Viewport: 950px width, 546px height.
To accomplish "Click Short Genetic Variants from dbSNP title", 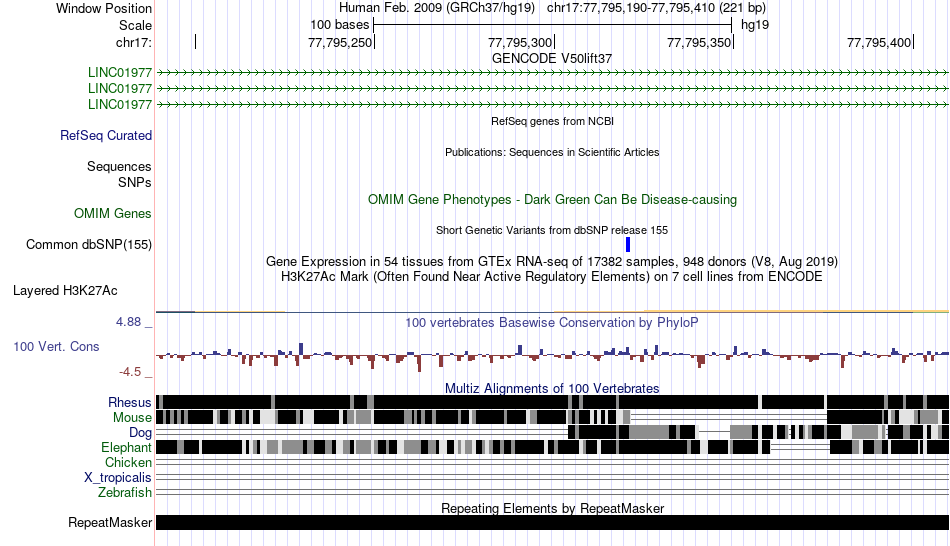I will coord(552,230).
